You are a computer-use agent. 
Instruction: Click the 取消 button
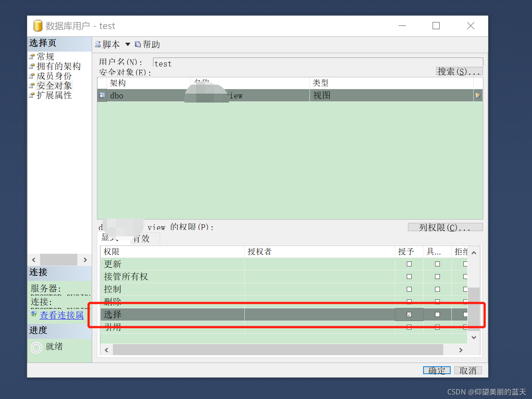tap(468, 370)
